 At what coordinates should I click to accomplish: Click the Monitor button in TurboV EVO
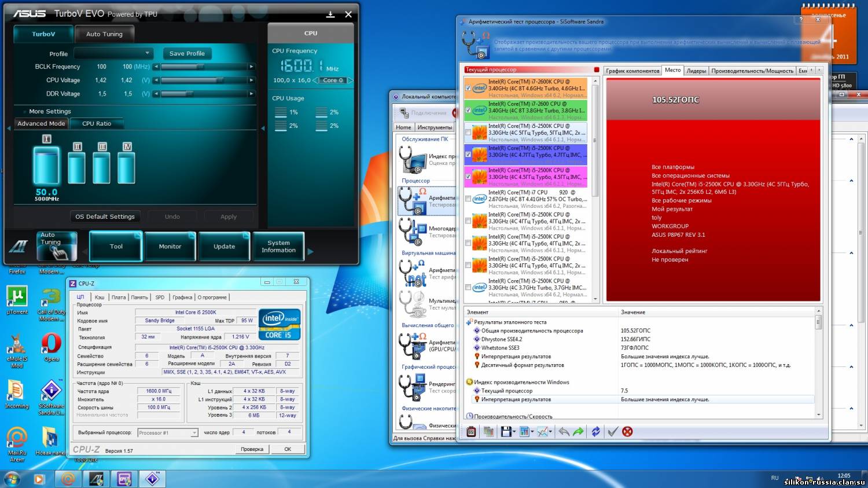[x=170, y=247]
